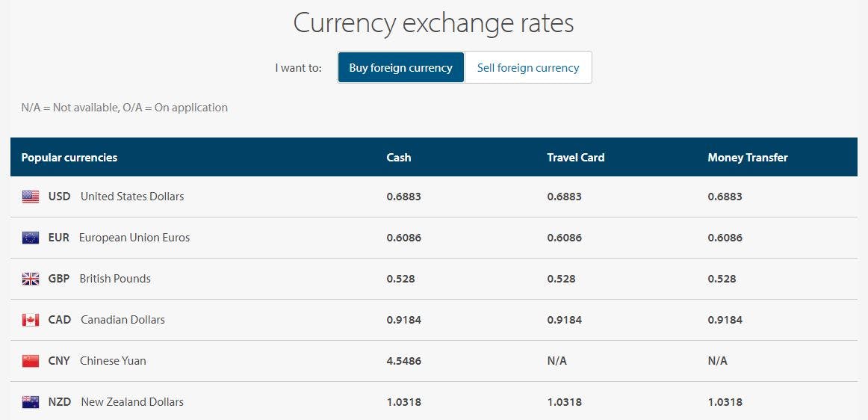868x420 pixels.
Task: Click the GBP British Pounds label
Action: tap(99, 279)
